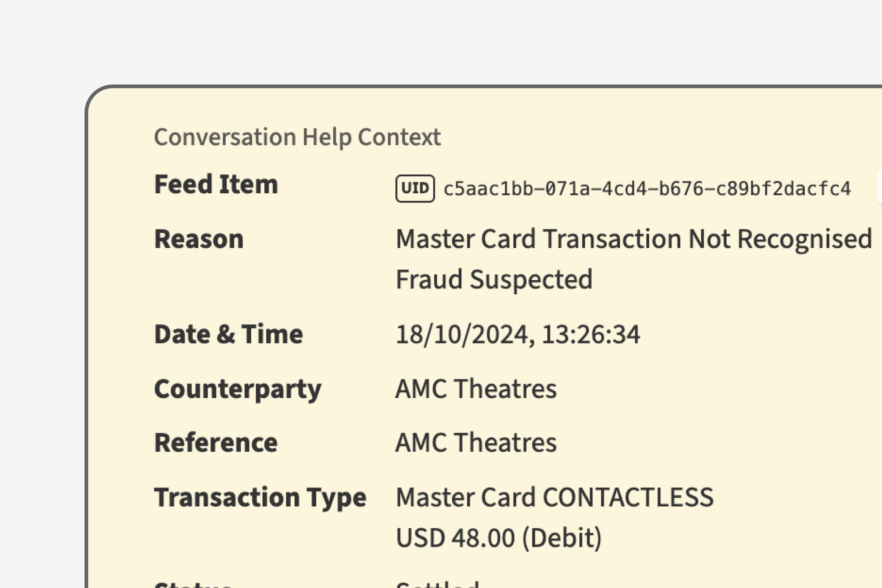This screenshot has height=588, width=882.
Task: Click the UID badge icon
Action: click(415, 188)
